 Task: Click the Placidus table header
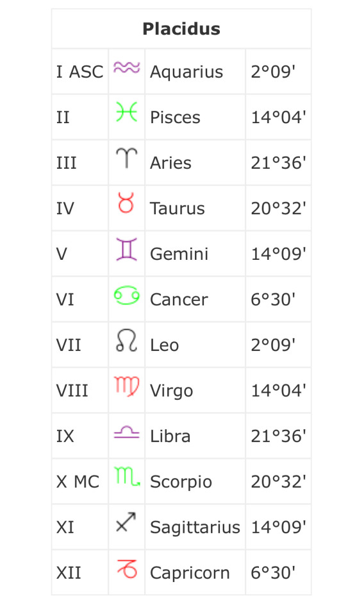[x=181, y=29]
